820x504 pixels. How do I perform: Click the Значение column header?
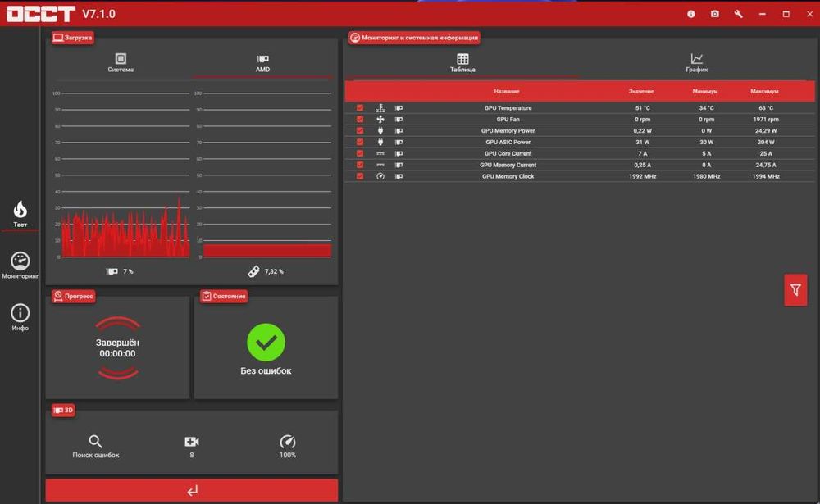(641, 91)
